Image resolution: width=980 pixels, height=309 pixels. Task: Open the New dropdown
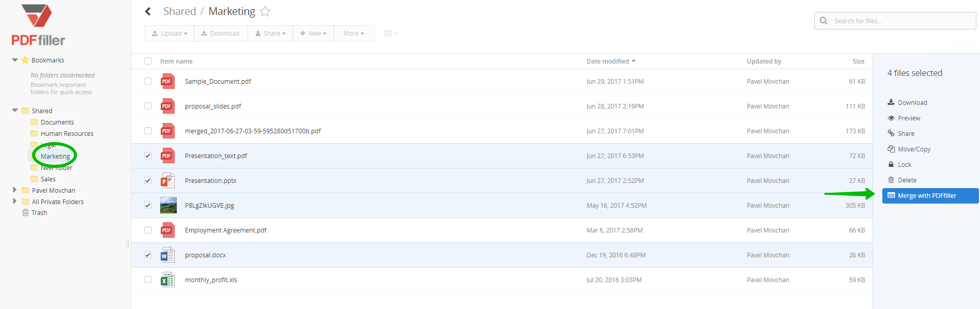point(313,34)
